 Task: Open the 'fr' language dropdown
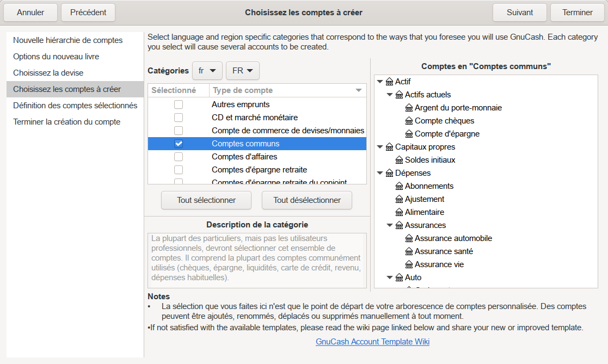207,71
